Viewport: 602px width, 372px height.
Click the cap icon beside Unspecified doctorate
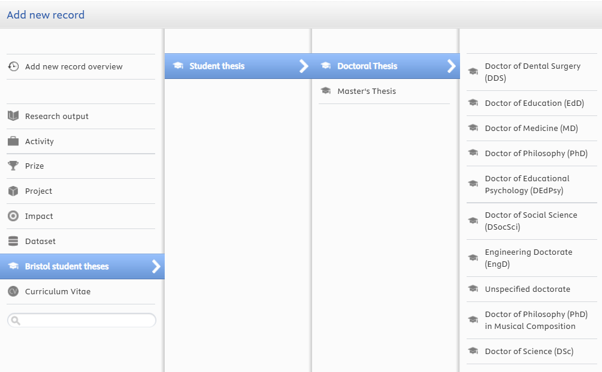[473, 288]
